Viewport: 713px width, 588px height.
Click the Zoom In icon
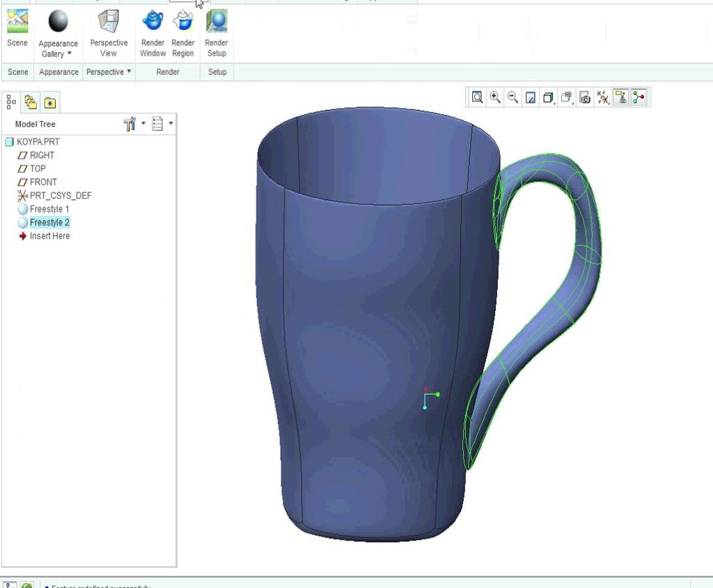coord(495,97)
